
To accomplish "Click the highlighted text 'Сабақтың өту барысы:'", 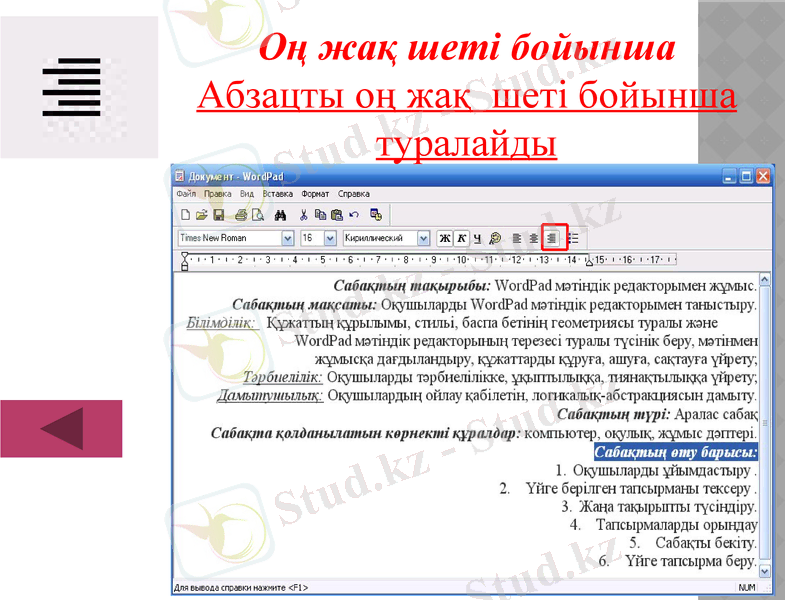I will click(x=676, y=452).
